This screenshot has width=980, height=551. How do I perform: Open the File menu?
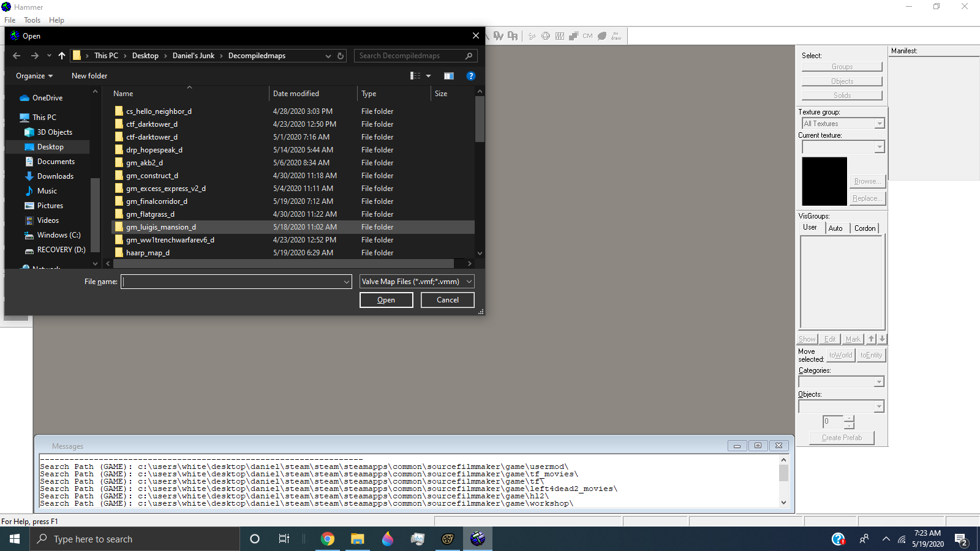click(10, 20)
